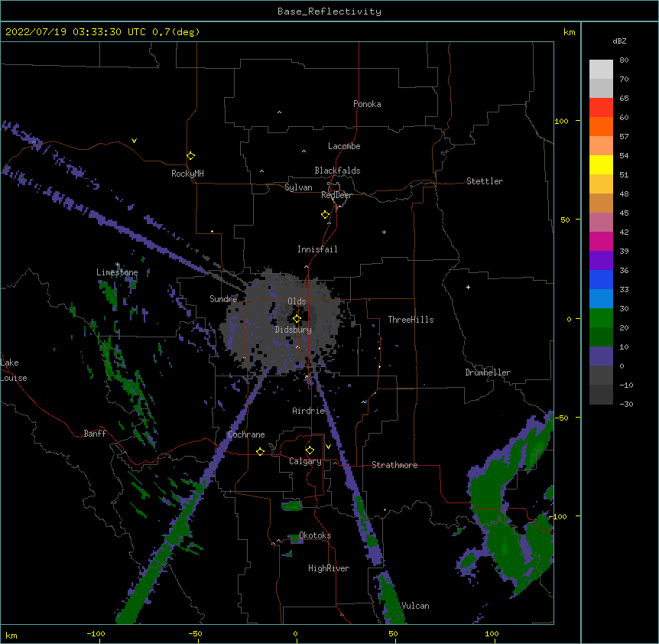The height and width of the screenshot is (644, 659).
Task: Click the dBZ legend heading
Action: click(x=619, y=41)
